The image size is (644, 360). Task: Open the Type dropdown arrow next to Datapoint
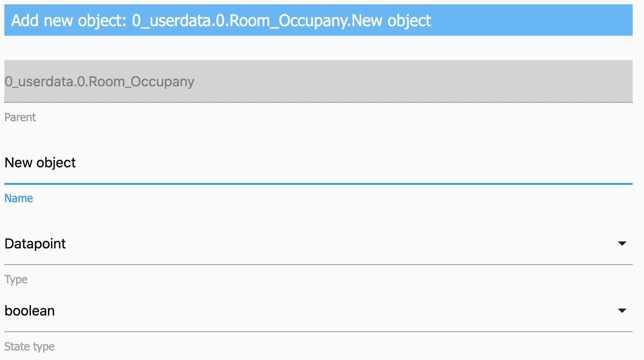tap(622, 244)
